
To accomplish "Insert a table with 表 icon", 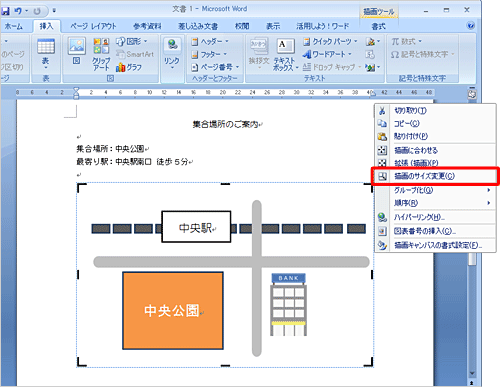I will (46, 53).
